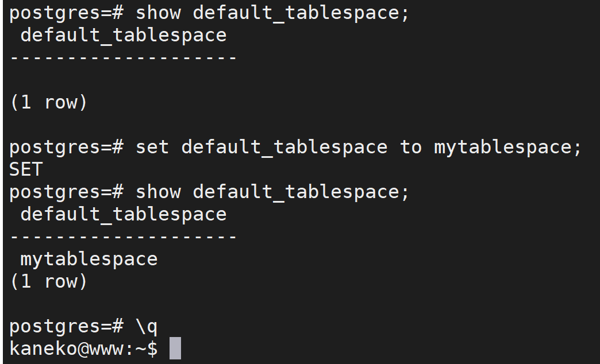Click the mytablespace result value
This screenshot has height=364, width=600.
(89, 260)
